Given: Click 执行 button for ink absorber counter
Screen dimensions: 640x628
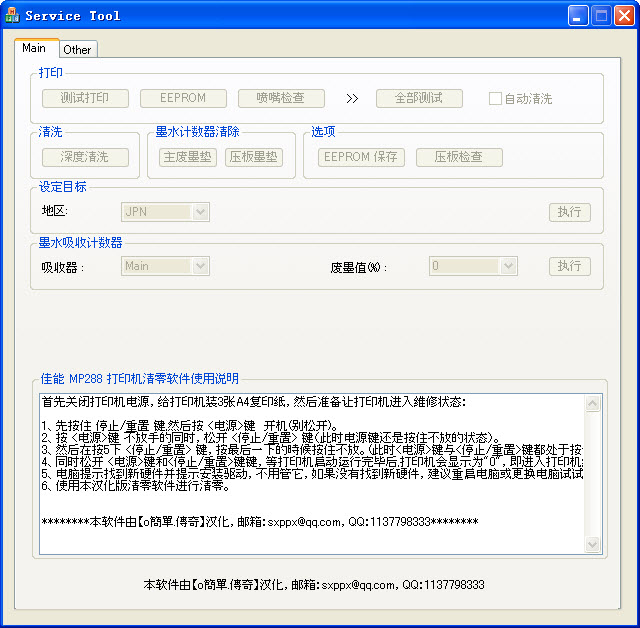Looking at the screenshot, I should point(569,266).
